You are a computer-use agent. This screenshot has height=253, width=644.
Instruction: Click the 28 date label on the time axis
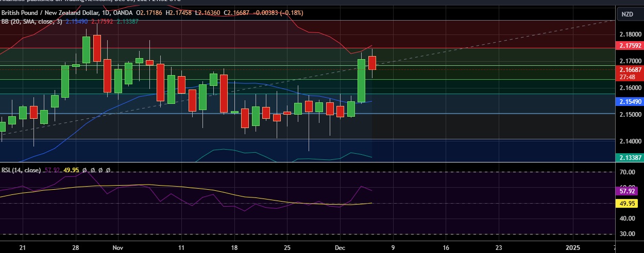coord(75,247)
